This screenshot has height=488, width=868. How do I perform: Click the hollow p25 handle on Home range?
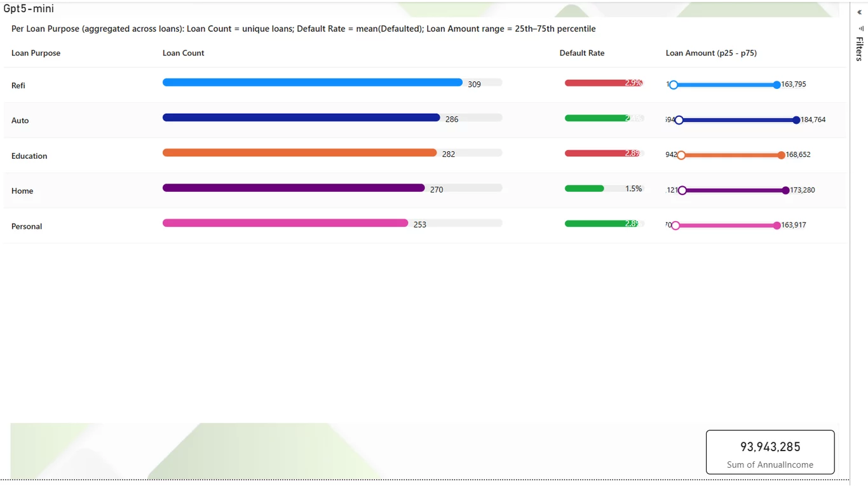(x=682, y=190)
